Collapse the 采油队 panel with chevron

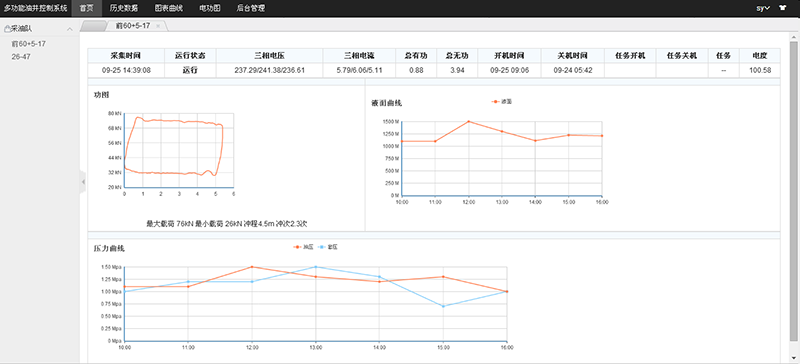pos(70,29)
